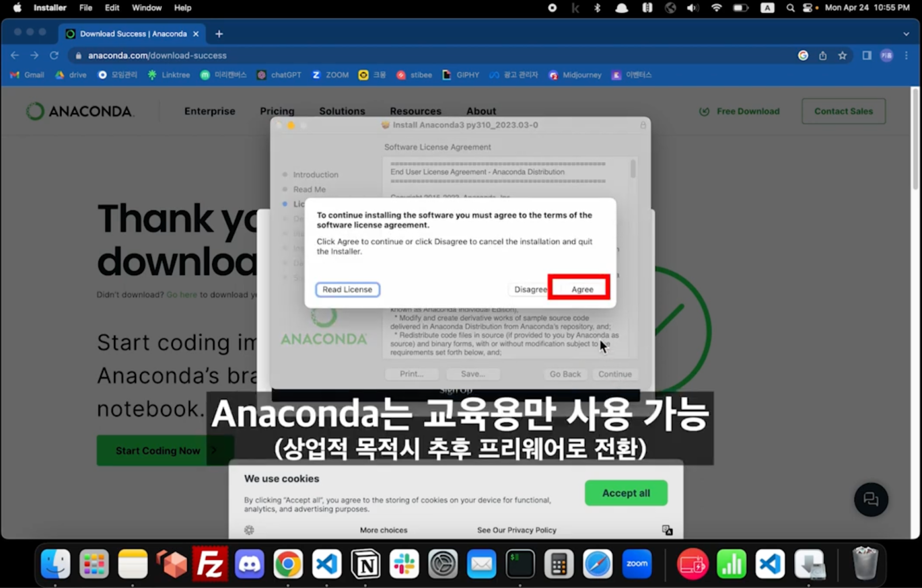The image size is (922, 588).
Task: Click Disagree in the license dialog
Action: 530,289
